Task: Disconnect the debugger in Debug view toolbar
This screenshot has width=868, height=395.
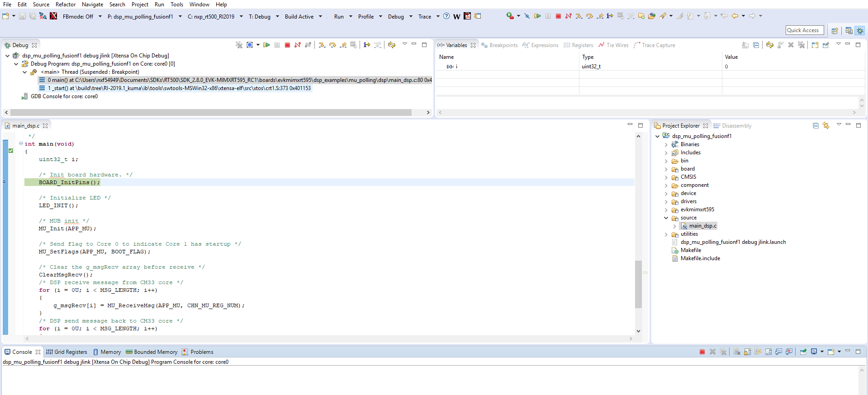Action: (x=298, y=45)
